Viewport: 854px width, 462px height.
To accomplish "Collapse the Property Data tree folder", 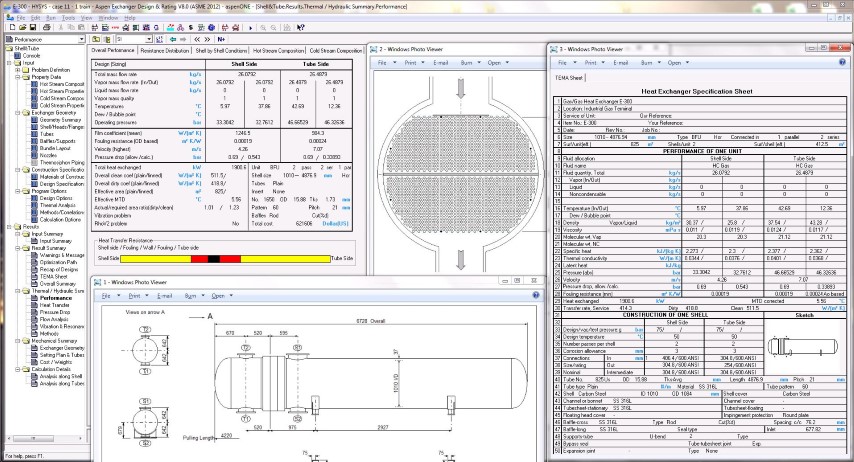I will click(17, 76).
